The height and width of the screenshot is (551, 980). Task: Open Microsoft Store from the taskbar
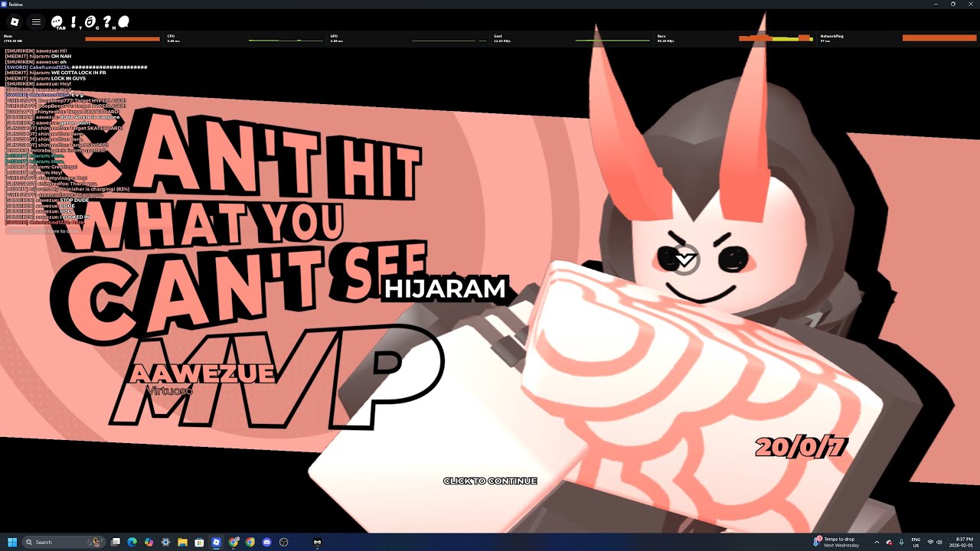199,542
